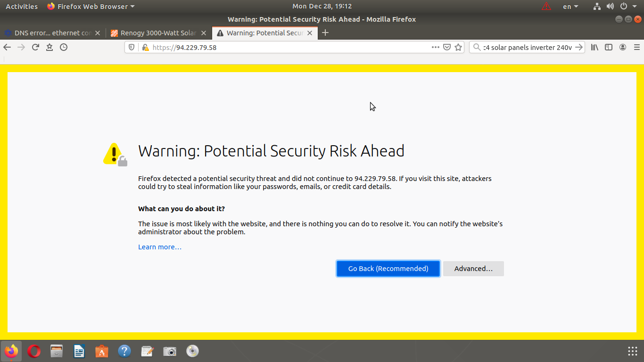Bookmark this page with the star
Screen dimensions: 644x362
[x=458, y=47]
